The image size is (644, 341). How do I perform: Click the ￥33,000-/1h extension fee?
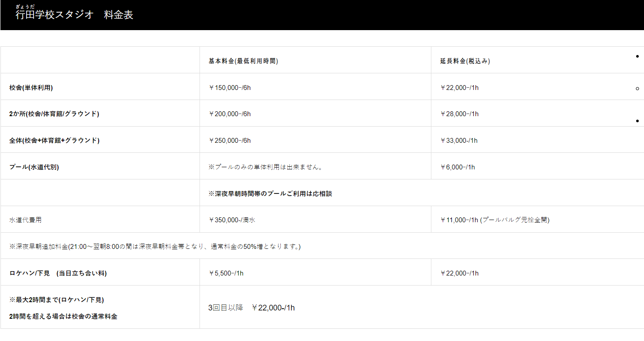coord(459,141)
